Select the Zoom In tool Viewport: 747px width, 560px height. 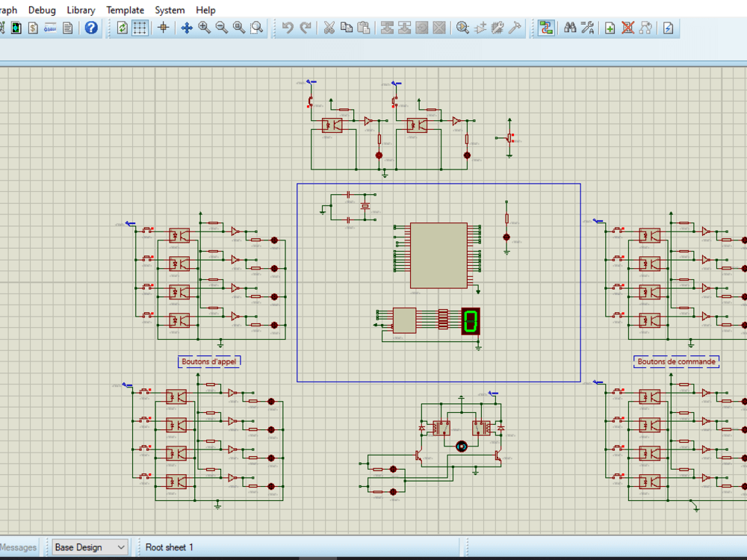point(203,28)
